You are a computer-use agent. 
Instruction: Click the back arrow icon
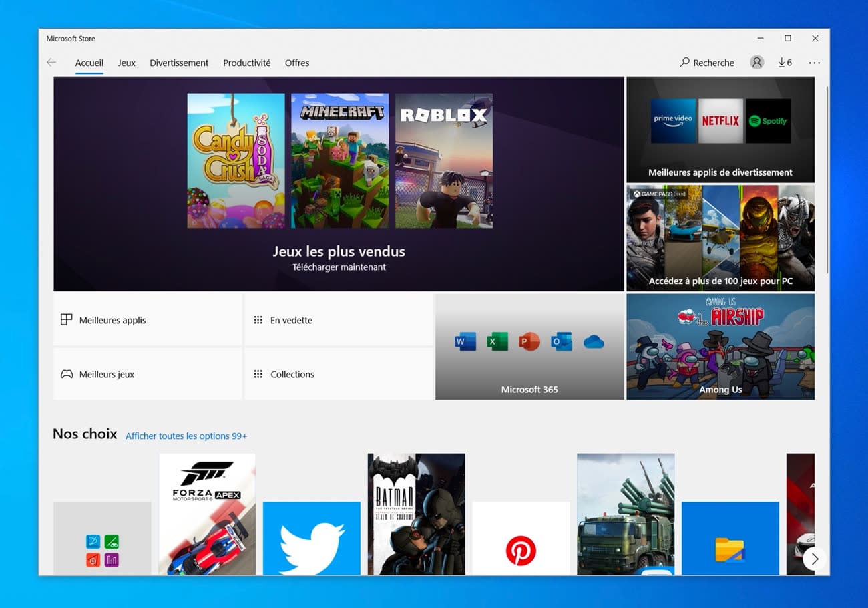(x=51, y=63)
